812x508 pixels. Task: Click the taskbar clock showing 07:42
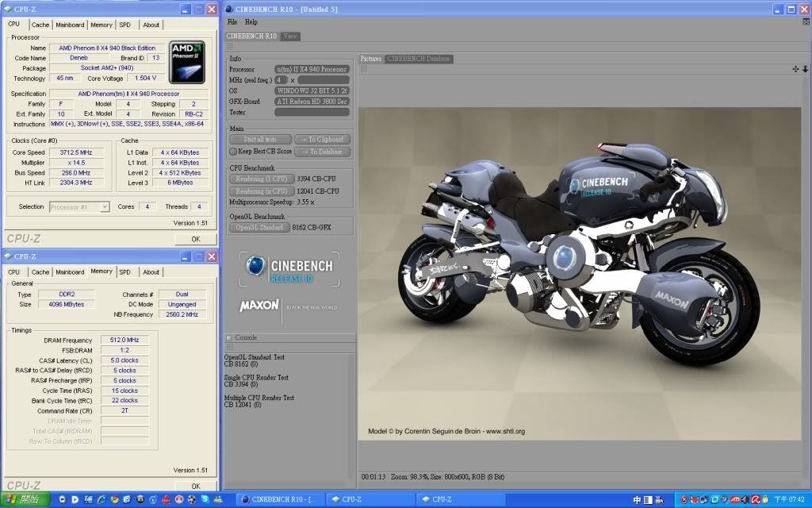click(790, 500)
